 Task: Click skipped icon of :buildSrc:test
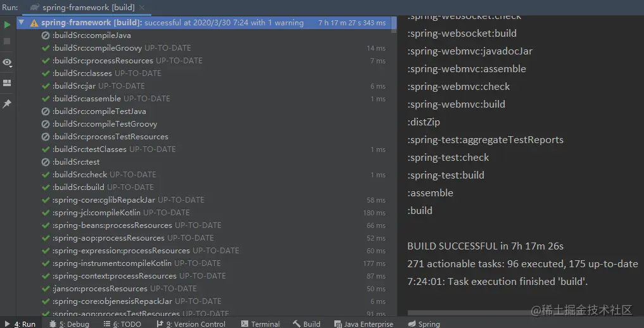[x=46, y=162]
